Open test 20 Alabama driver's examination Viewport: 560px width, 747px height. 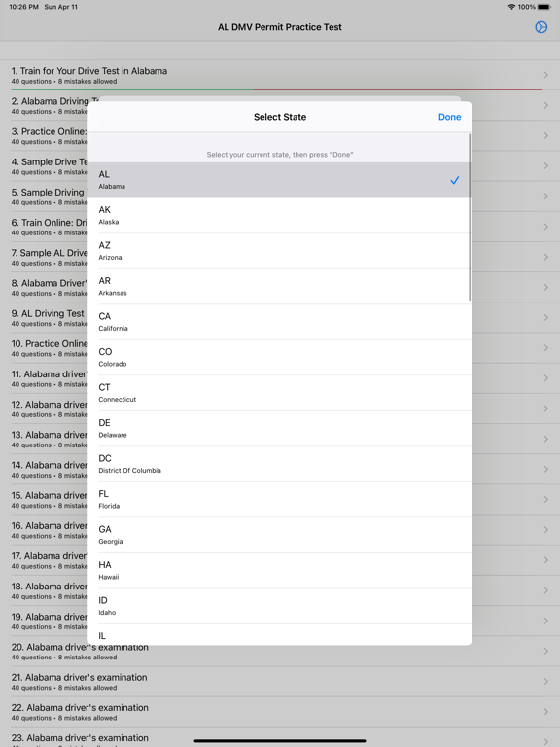[x=280, y=652]
